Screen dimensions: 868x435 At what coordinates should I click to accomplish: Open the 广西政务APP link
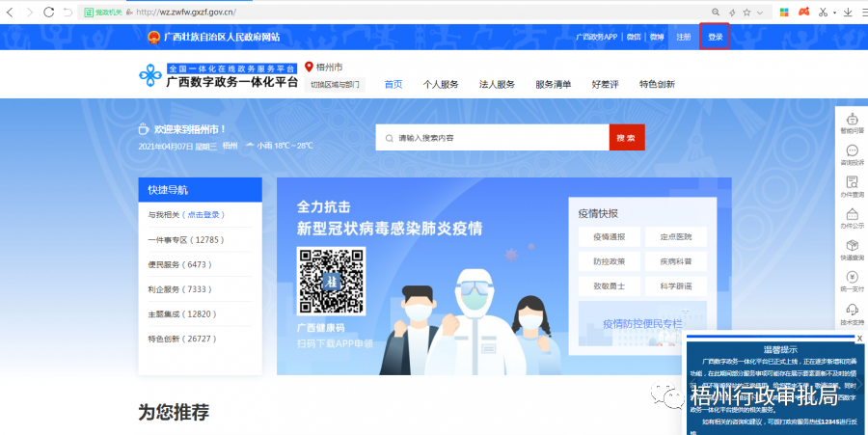coord(596,37)
